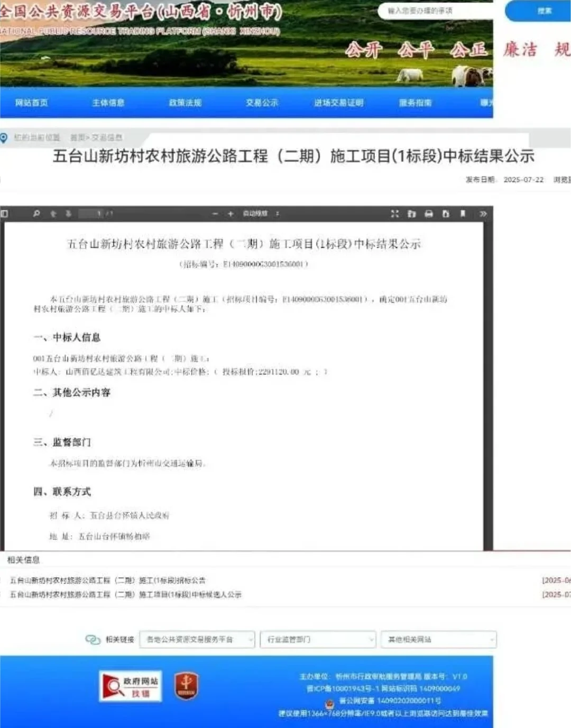Viewport: 571px width, 728px height.
Task: Print the bid result document
Action: click(x=429, y=214)
